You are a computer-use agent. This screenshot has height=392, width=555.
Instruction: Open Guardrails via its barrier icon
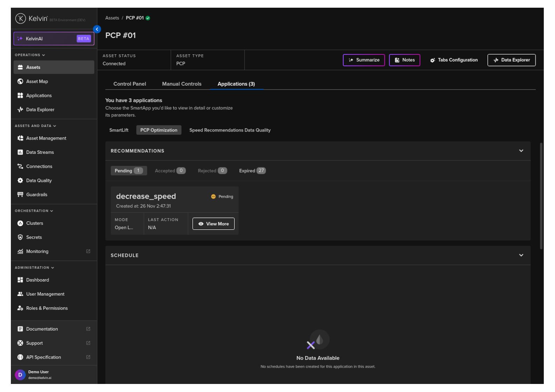coord(20,195)
